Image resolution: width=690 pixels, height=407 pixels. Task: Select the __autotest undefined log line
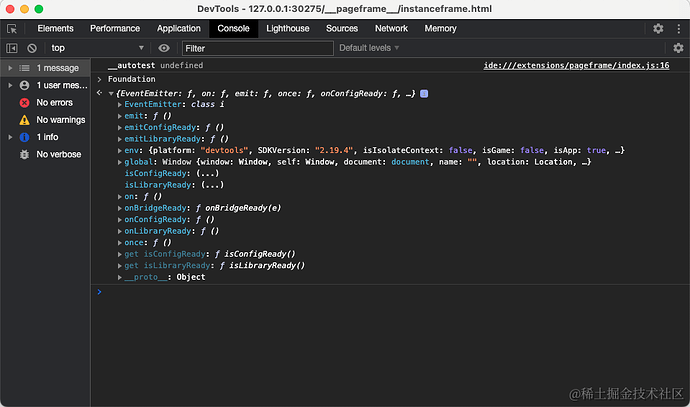click(156, 66)
